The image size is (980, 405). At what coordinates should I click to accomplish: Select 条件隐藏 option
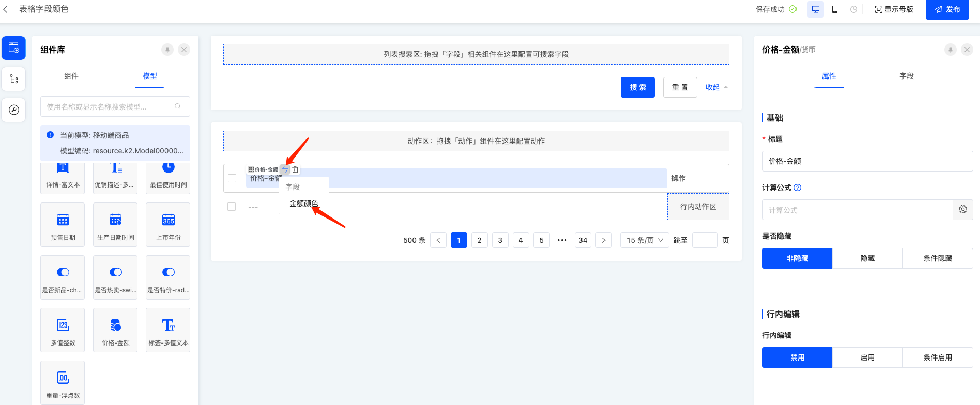tap(938, 258)
